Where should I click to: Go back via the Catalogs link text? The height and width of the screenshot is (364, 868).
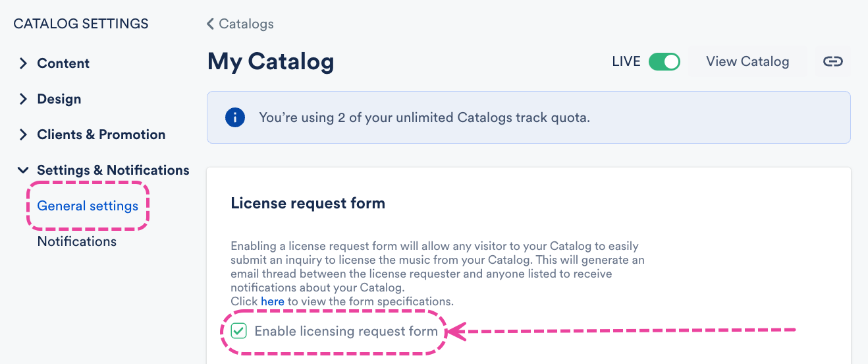(x=246, y=24)
